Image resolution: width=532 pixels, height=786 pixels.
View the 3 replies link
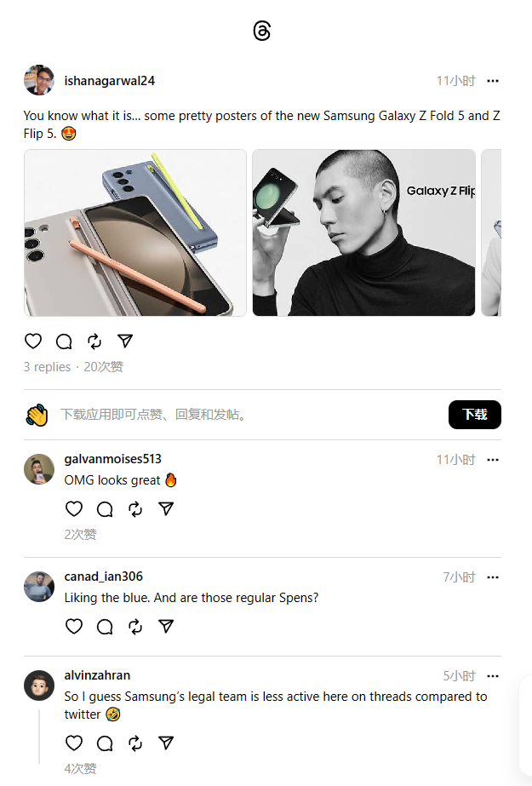pos(47,367)
